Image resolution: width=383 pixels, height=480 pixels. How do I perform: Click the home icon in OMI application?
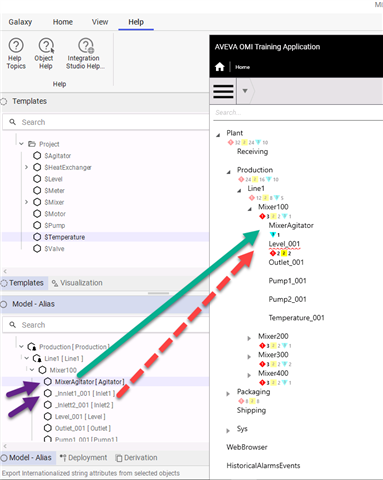pos(220,67)
